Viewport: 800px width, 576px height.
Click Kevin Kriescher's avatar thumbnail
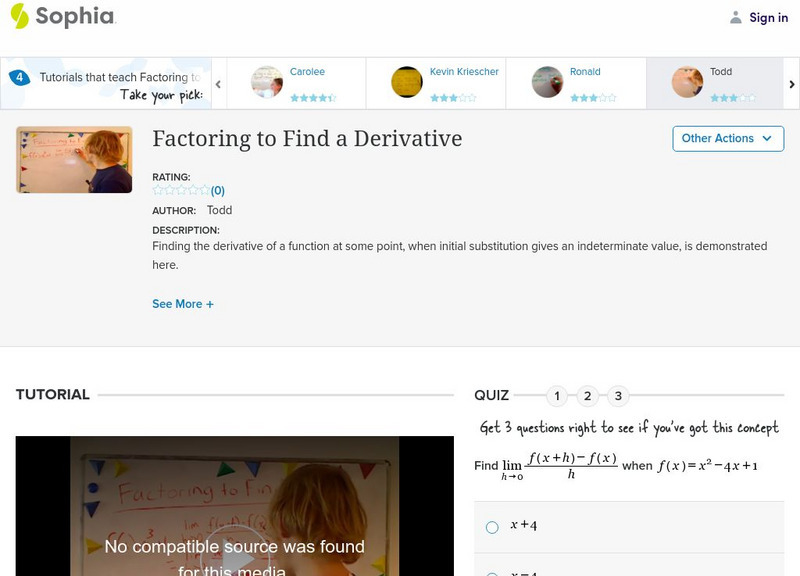pos(407,82)
